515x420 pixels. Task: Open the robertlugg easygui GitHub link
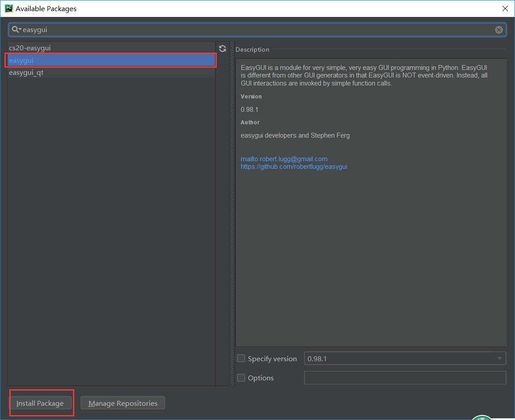[294, 166]
